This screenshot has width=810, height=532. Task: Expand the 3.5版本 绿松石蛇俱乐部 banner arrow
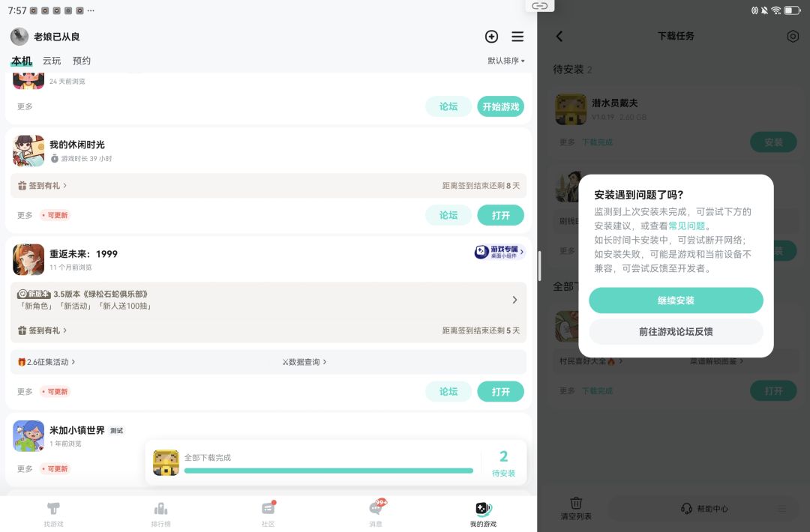point(514,300)
